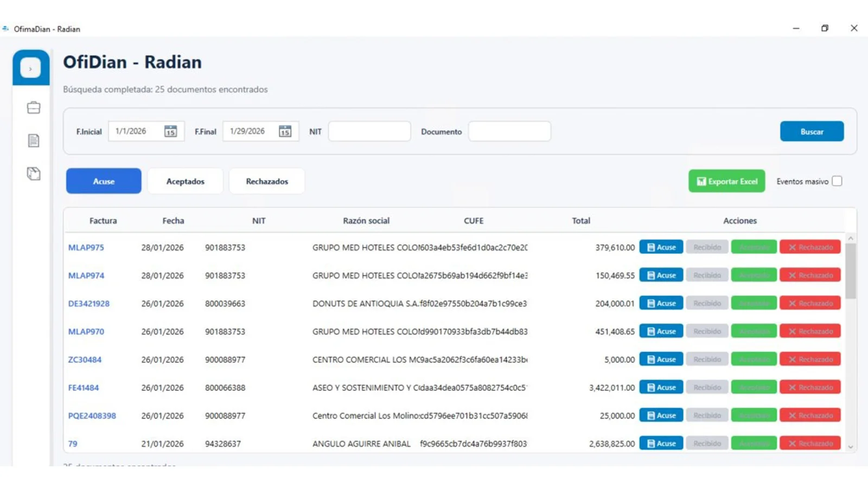The width and height of the screenshot is (868, 488).
Task: Click the Buscar button
Action: 812,131
